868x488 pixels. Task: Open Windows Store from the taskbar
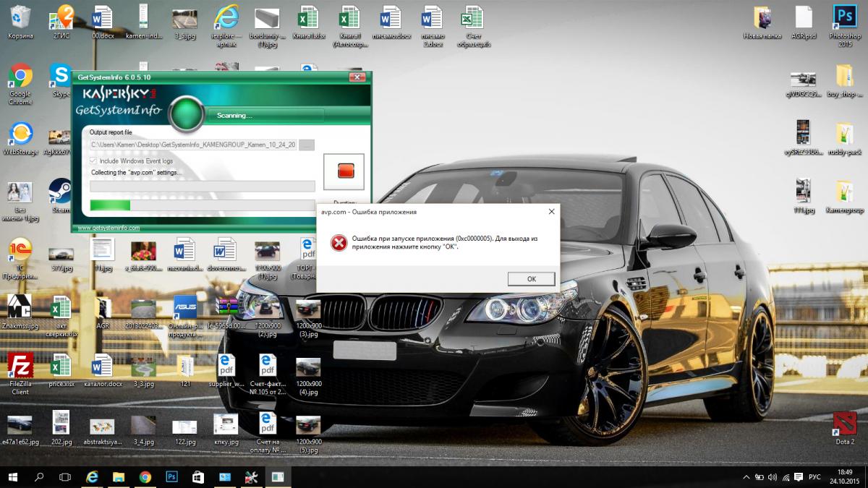(198, 477)
